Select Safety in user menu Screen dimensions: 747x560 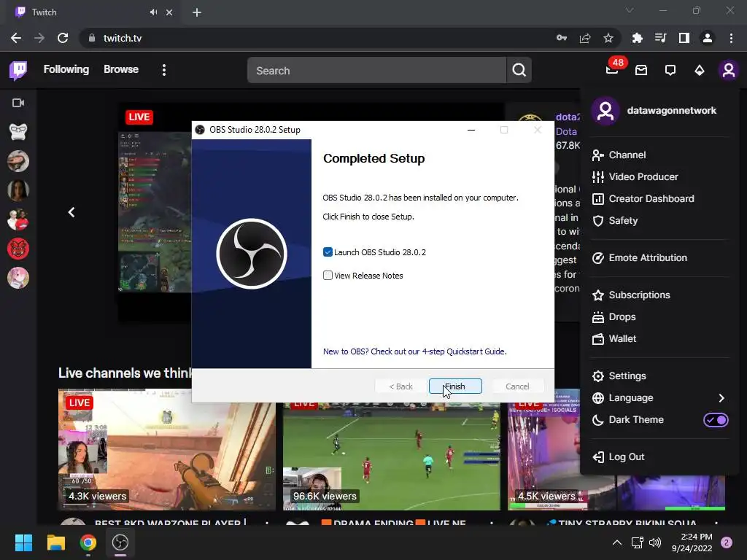659,220
